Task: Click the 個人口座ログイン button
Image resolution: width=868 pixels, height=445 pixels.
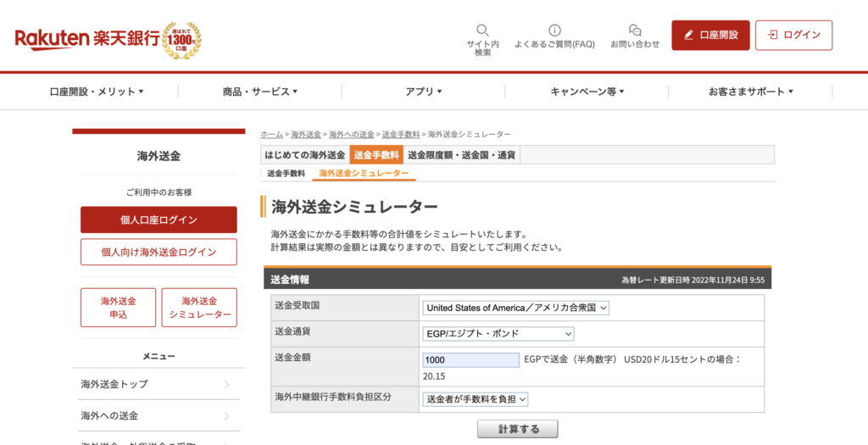Action: (x=159, y=220)
